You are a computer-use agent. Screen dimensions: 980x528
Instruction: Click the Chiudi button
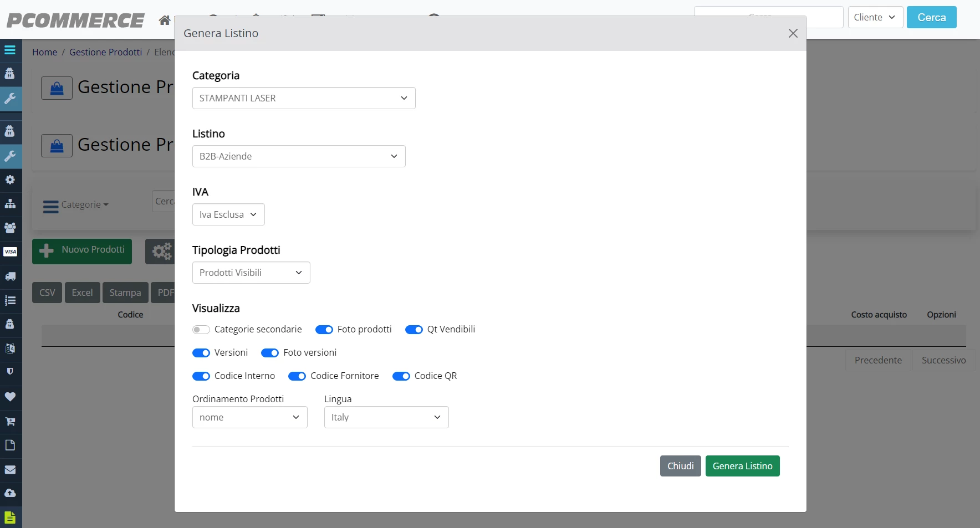click(x=681, y=466)
